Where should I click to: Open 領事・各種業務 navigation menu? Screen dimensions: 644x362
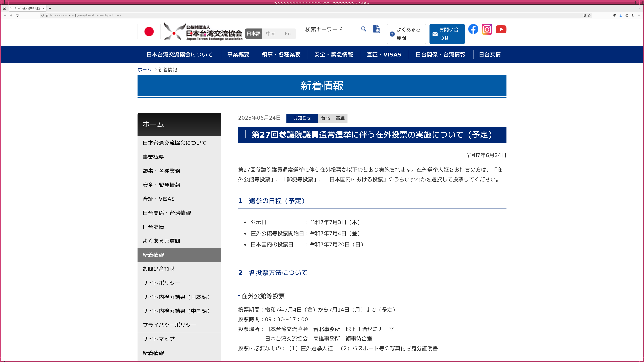281,54
